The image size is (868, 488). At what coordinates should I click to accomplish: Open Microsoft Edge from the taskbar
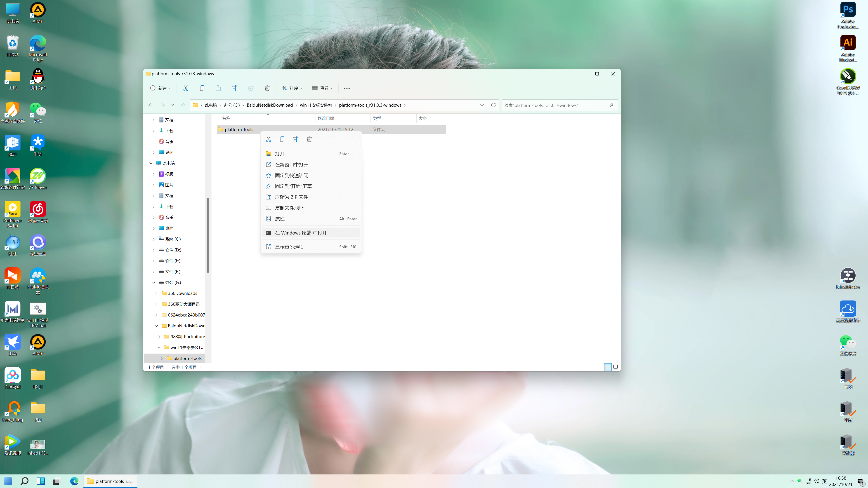click(74, 481)
